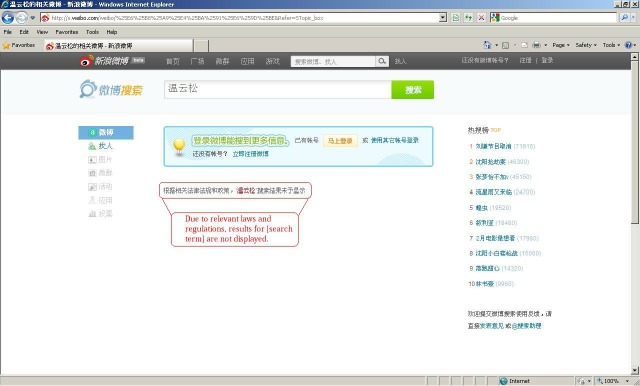The image size is (640, 386).
Task: Go to 首页 in Weibo nav
Action: 173,61
